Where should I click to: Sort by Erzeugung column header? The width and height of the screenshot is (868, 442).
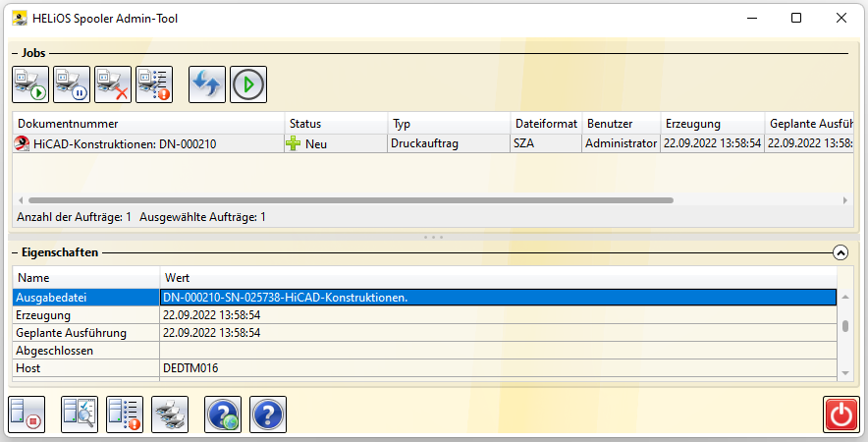(713, 124)
